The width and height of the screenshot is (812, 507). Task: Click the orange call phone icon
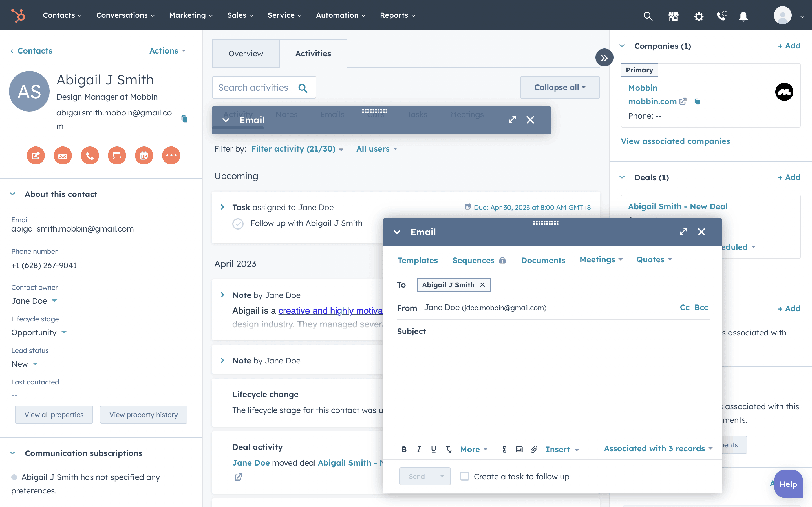[x=90, y=155]
